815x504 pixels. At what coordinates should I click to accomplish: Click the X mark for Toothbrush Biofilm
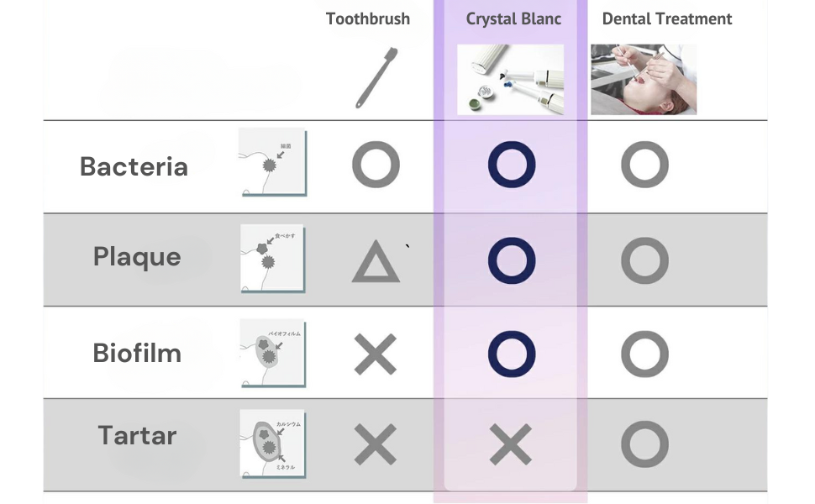376,354
